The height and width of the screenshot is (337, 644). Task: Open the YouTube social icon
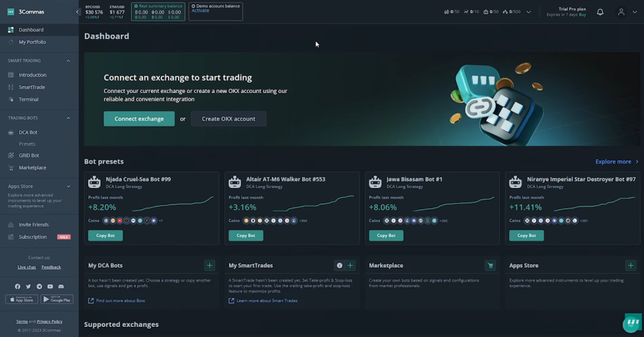point(50,287)
